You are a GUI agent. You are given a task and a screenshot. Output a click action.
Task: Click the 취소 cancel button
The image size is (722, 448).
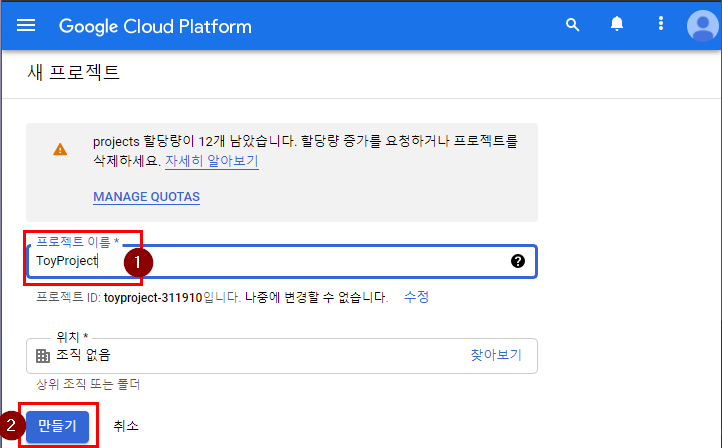point(126,426)
